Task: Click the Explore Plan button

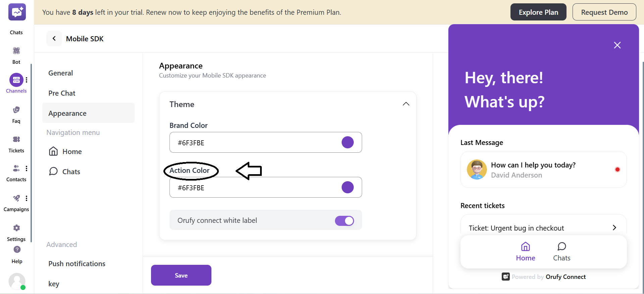Action: (x=538, y=12)
